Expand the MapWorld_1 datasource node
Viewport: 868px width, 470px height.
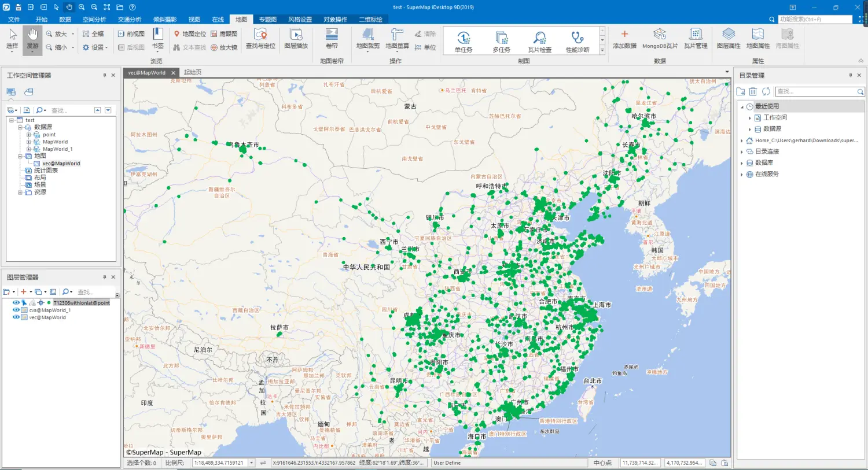click(x=28, y=149)
